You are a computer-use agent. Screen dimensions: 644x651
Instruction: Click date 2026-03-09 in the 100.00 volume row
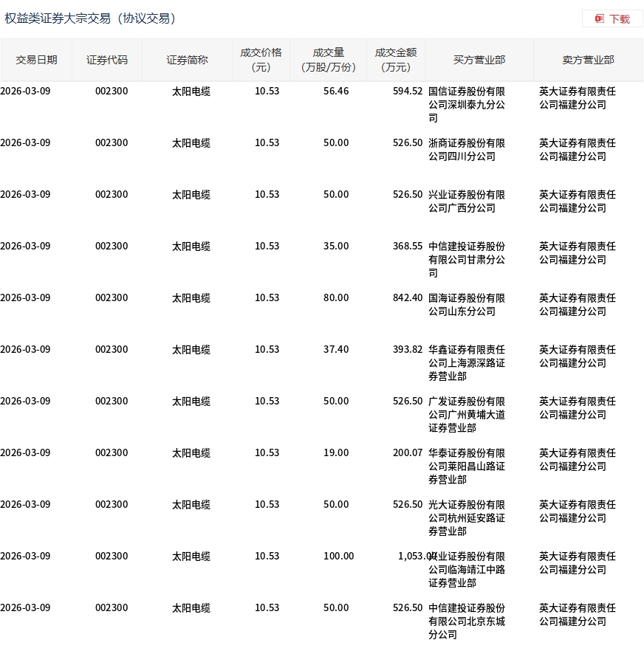tap(25, 557)
